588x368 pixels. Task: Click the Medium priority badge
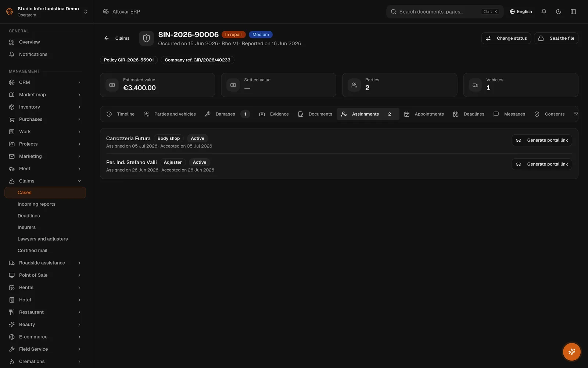point(261,35)
